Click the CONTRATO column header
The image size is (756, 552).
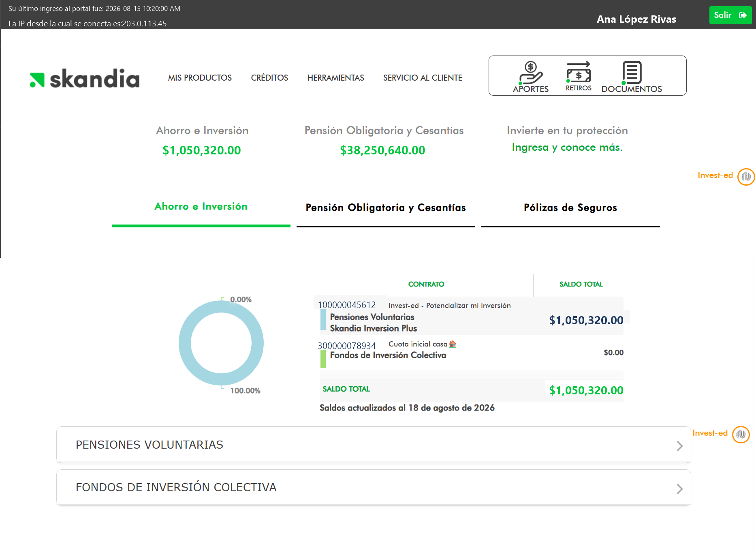click(x=426, y=284)
